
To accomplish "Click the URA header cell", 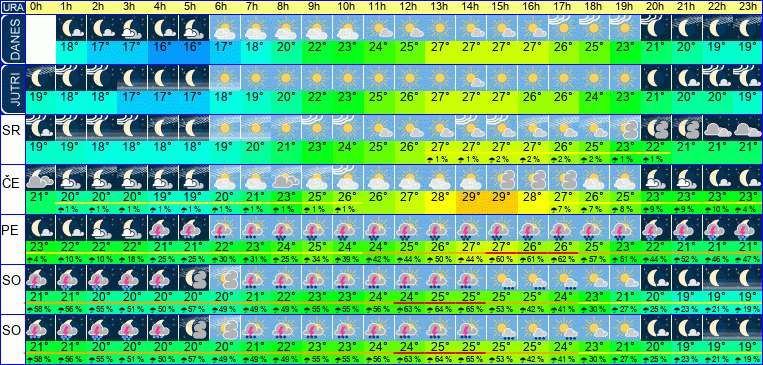I will (13, 7).
